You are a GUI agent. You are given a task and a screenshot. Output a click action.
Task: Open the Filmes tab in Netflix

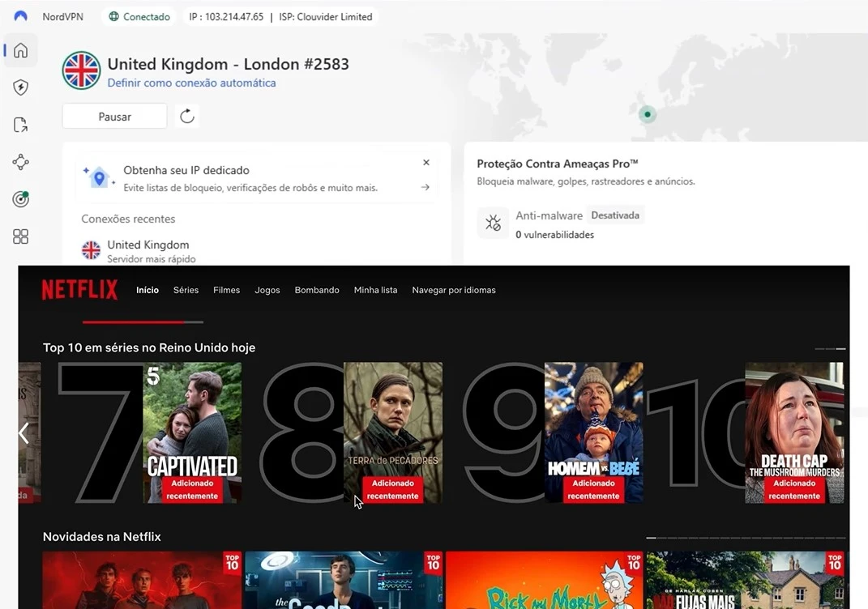(x=226, y=290)
